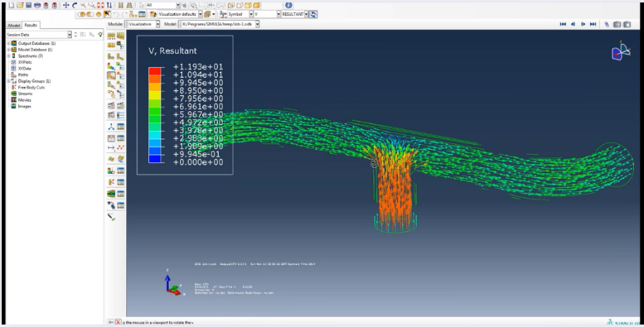This screenshot has height=327, width=644.
Task: Click the Plot Symbols on Deformed Shape icon
Action: [x=111, y=75]
